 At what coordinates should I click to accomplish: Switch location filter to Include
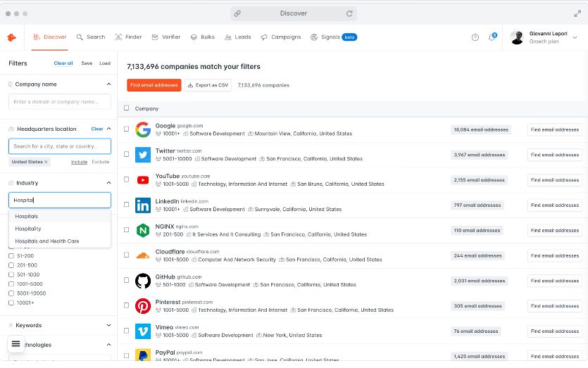79,162
